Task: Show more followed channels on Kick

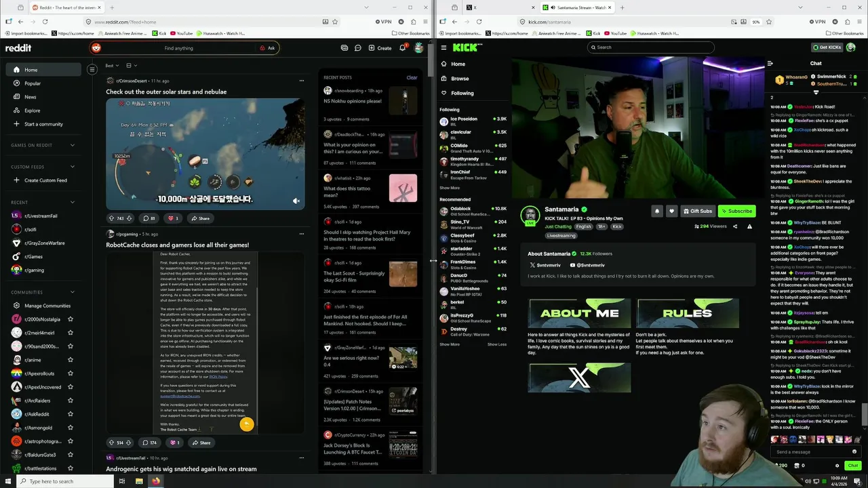Action: coord(450,188)
